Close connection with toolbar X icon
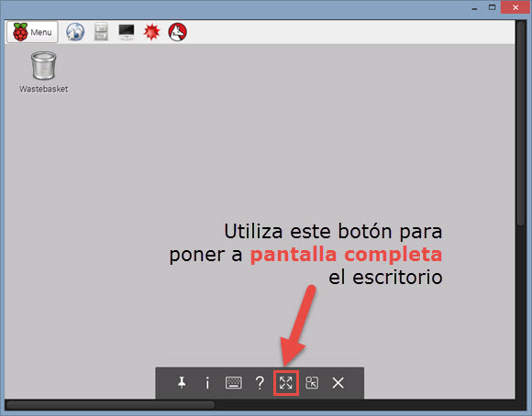 [x=338, y=383]
